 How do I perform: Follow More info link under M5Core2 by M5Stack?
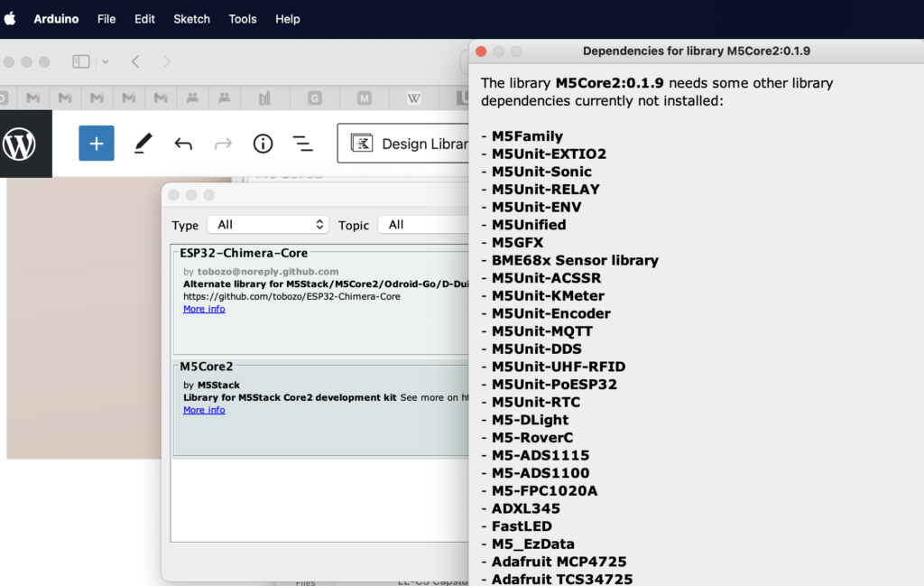(204, 410)
